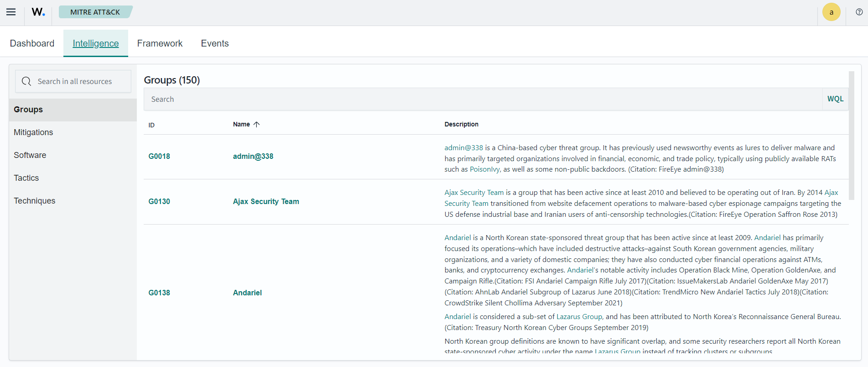The width and height of the screenshot is (868, 367).
Task: Open the help icon menu
Action: (x=859, y=12)
